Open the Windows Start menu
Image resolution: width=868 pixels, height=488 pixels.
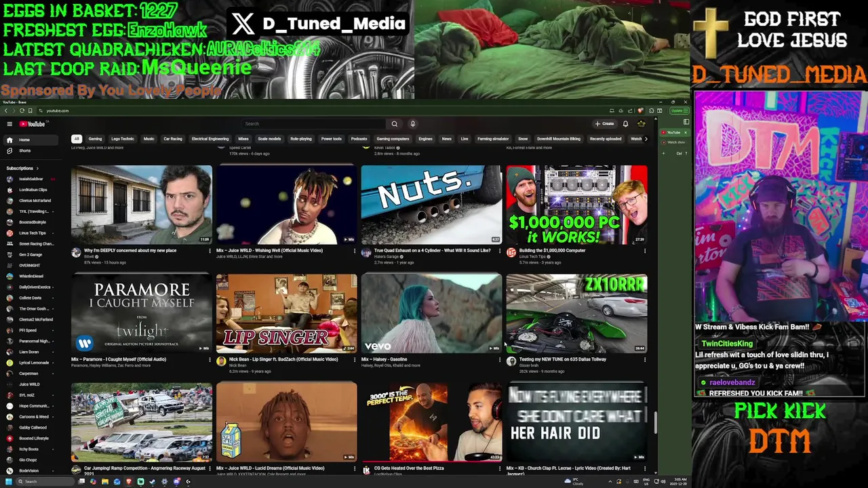point(9,481)
